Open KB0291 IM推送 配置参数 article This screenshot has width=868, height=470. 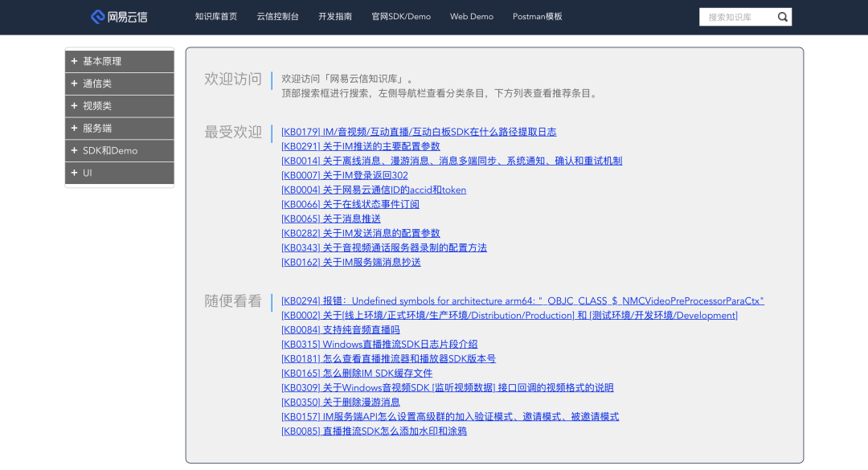click(x=360, y=146)
